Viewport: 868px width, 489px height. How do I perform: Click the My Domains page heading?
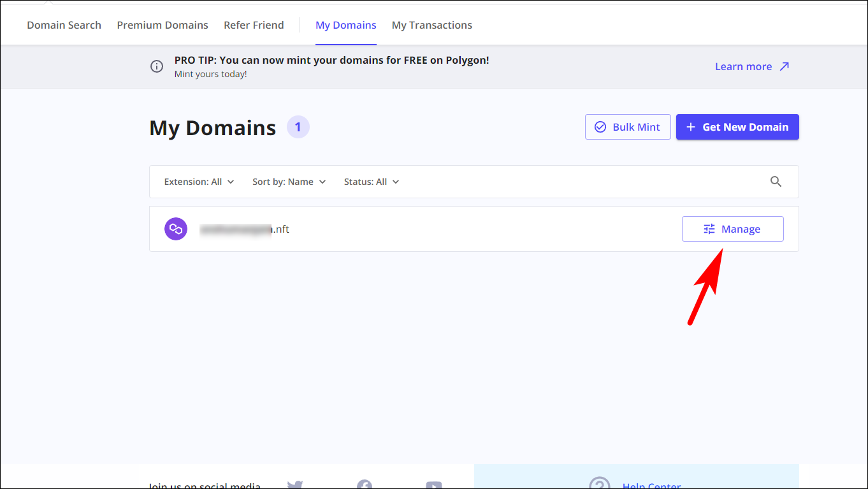click(213, 128)
